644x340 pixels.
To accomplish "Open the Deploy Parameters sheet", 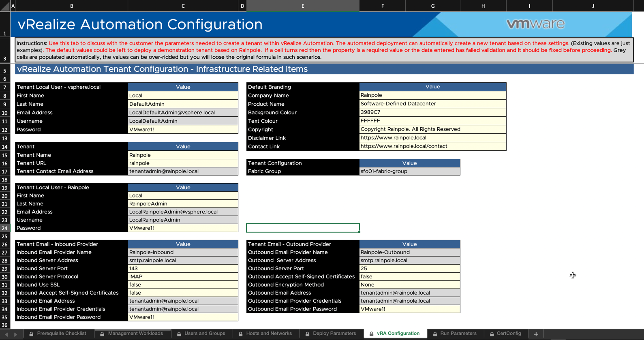I will coord(334,334).
